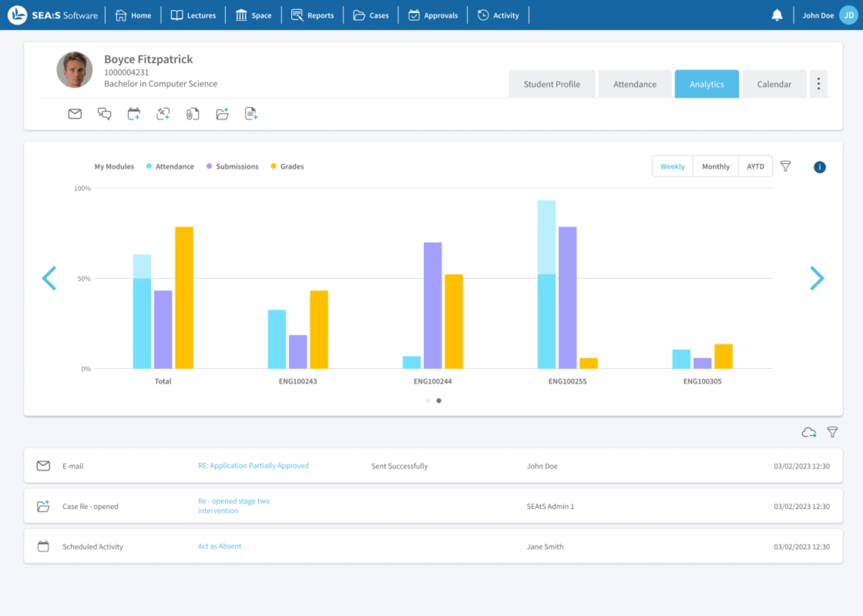
Task: Click the folder icon in toolbar
Action: coord(222,114)
